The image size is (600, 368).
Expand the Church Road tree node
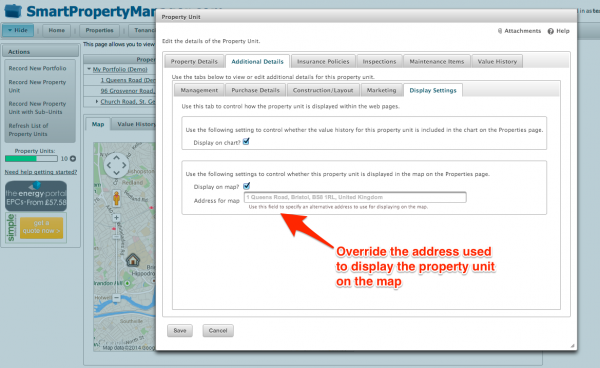pos(97,101)
